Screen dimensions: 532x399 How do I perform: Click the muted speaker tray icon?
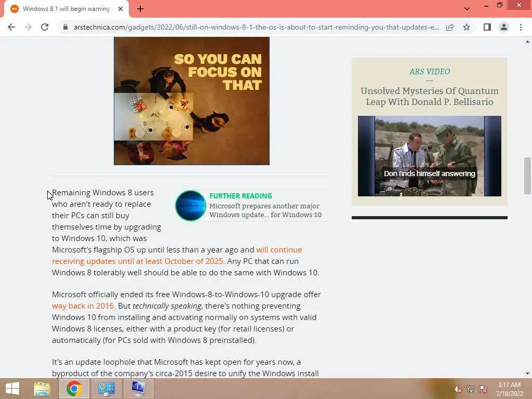coord(458,389)
